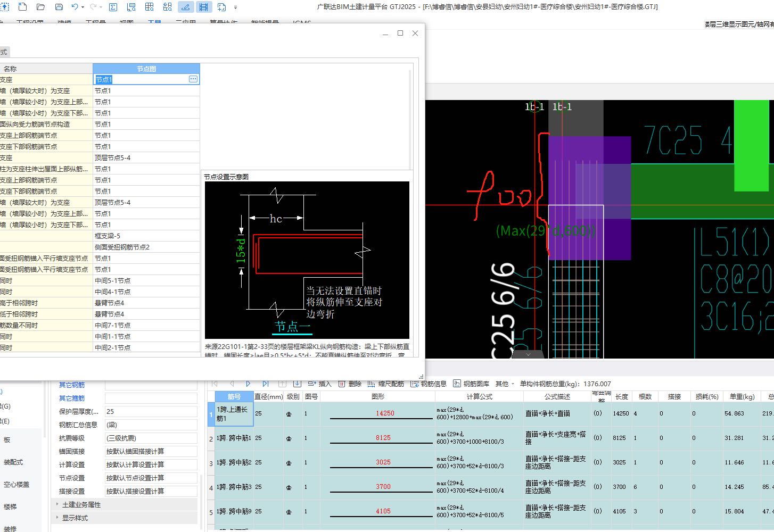Viewport: 774px width, 532px height.
Task: Open redo history dropdown arrow
Action: [101, 7]
